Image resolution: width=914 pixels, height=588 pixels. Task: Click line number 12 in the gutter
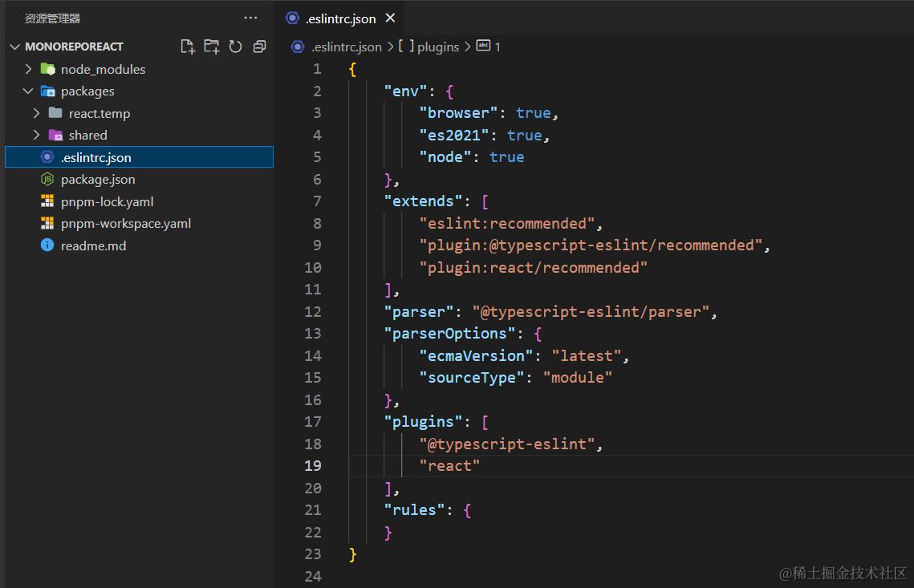click(313, 312)
